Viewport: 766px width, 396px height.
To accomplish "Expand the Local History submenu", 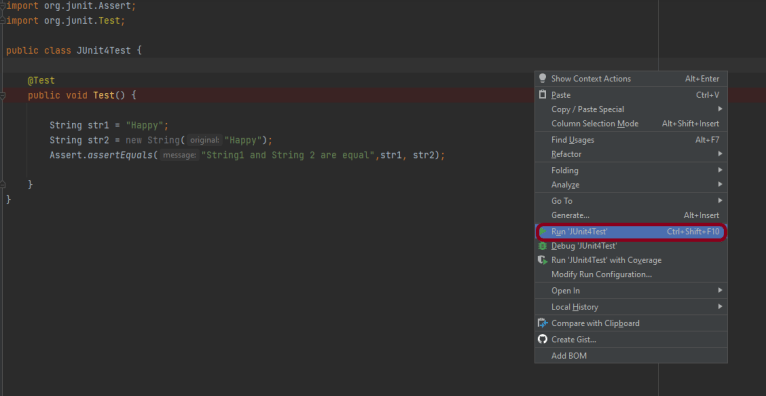I will tap(631, 307).
